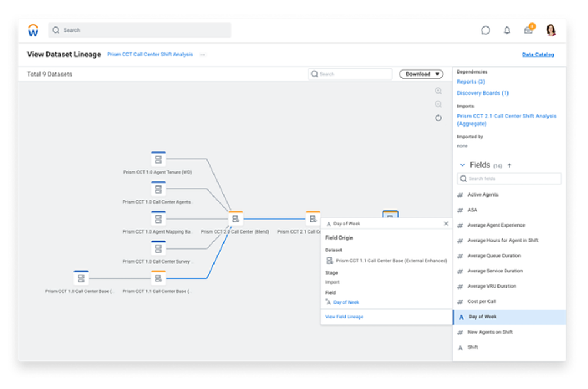
Task: Select the Cost per Call field
Action: pyautogui.click(x=481, y=301)
